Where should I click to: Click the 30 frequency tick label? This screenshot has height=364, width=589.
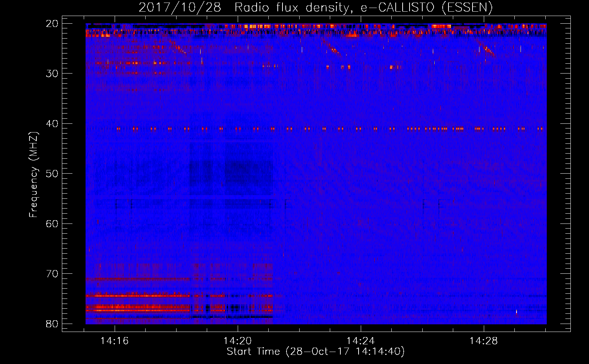(52, 74)
